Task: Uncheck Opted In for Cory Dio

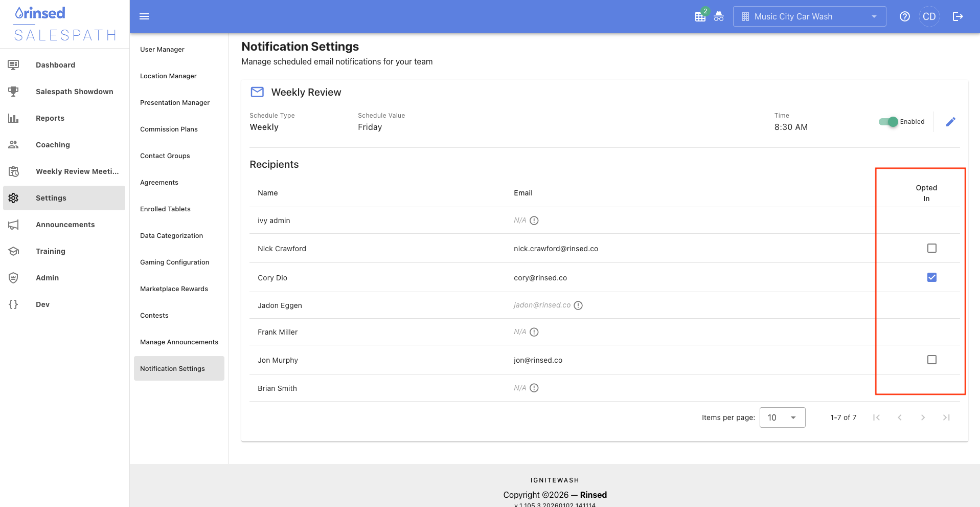Action: tap(932, 277)
